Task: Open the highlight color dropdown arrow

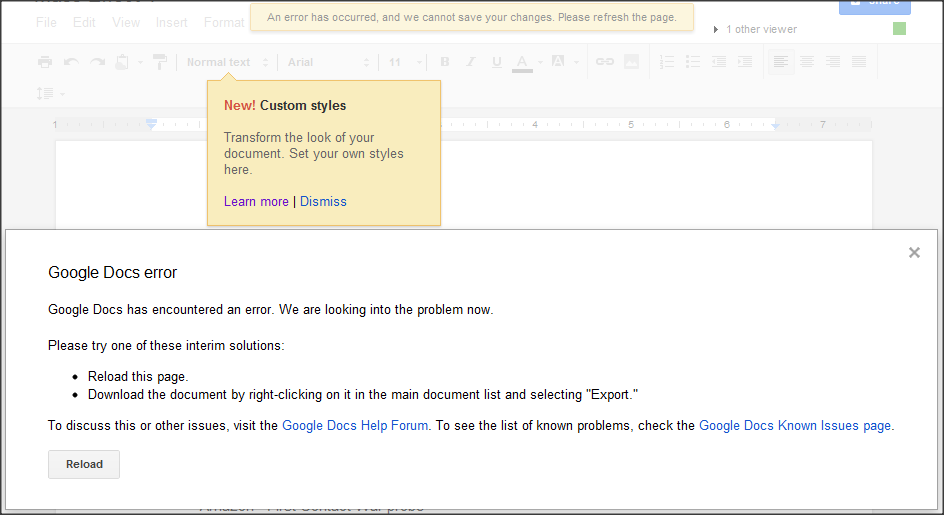Action: (x=576, y=62)
